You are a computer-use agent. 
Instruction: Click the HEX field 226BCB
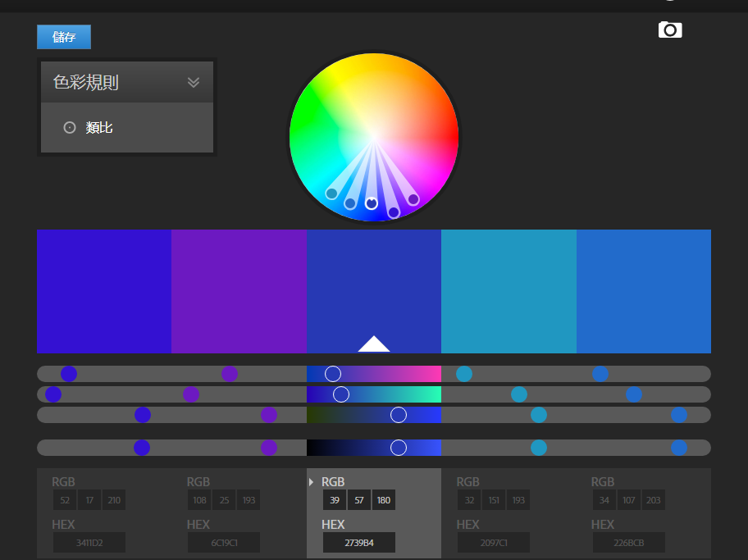(629, 543)
